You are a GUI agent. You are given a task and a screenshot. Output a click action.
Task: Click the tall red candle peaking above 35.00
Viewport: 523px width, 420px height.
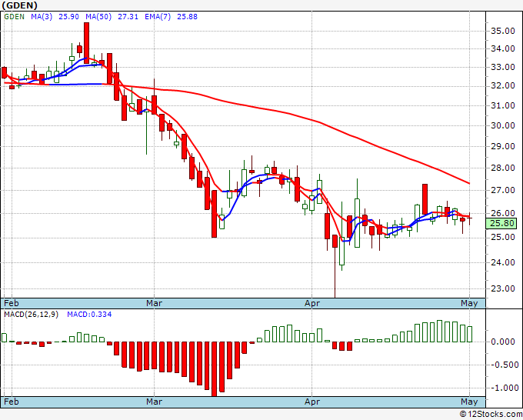point(86,43)
